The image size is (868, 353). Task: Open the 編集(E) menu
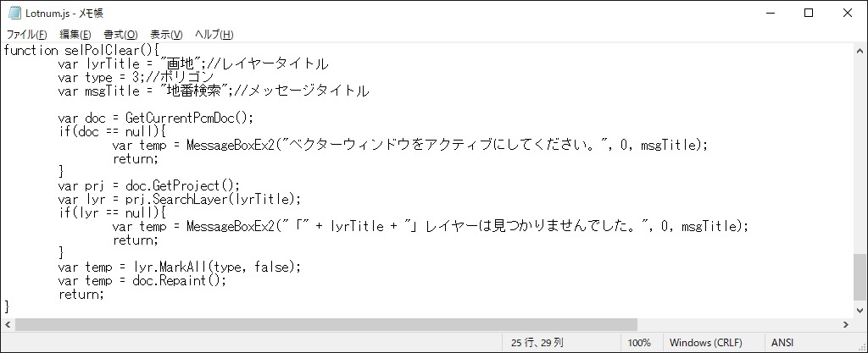click(x=75, y=34)
